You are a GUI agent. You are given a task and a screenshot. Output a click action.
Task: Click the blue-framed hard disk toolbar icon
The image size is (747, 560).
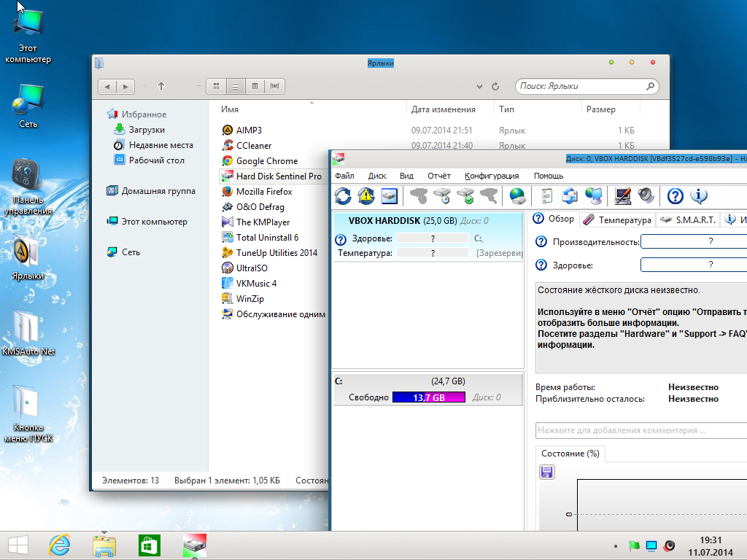pos(390,195)
